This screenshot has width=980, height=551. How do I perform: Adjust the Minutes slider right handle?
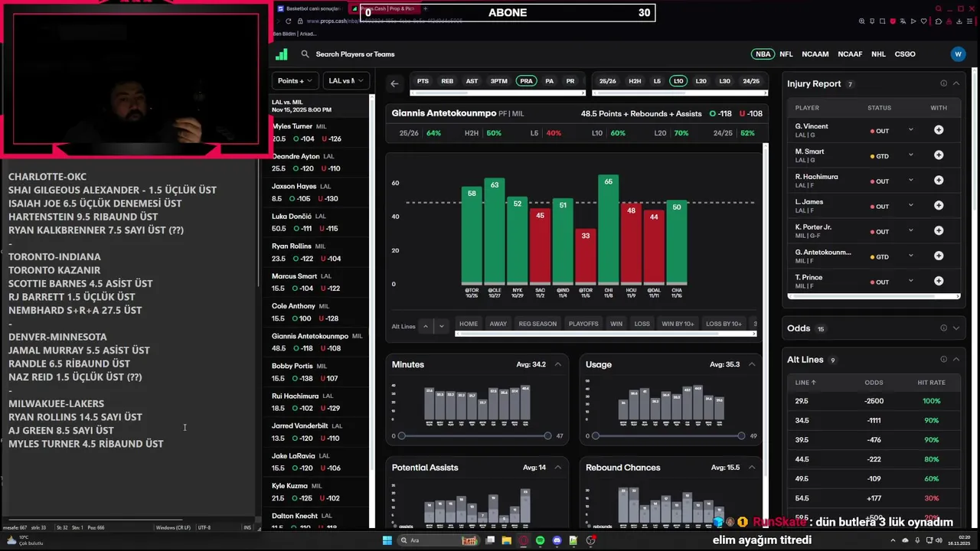point(547,435)
